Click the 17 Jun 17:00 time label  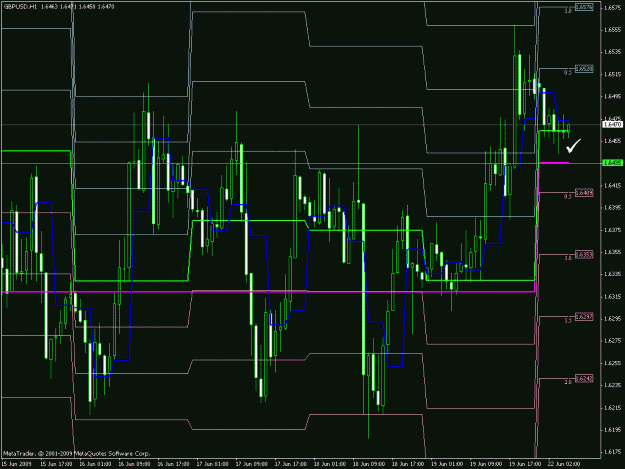[291, 464]
